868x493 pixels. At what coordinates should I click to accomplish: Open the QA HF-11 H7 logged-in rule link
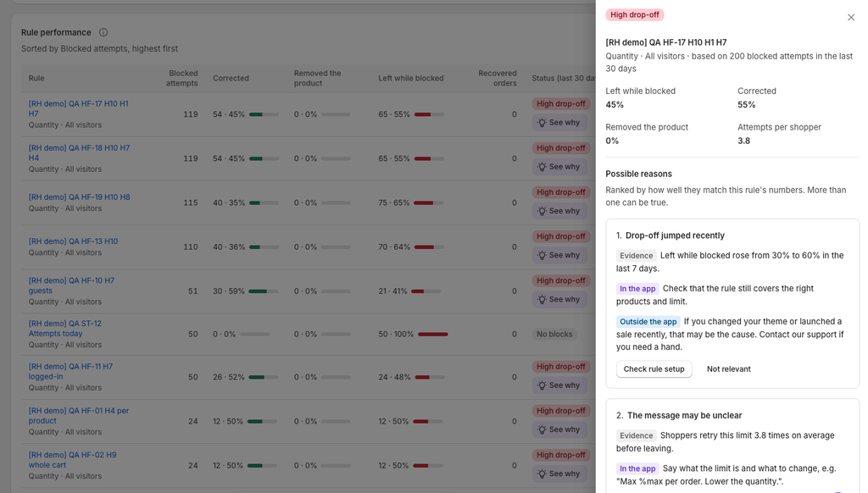point(71,371)
